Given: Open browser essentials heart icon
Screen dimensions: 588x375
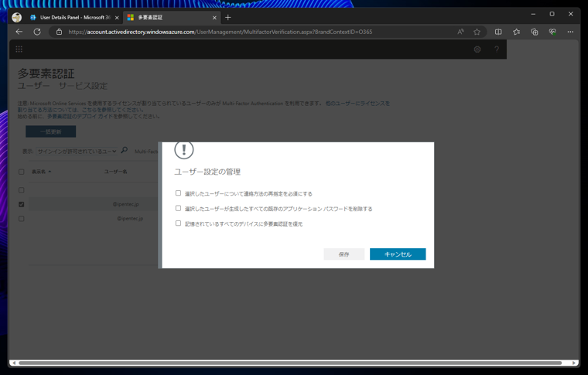Looking at the screenshot, I should point(552,32).
